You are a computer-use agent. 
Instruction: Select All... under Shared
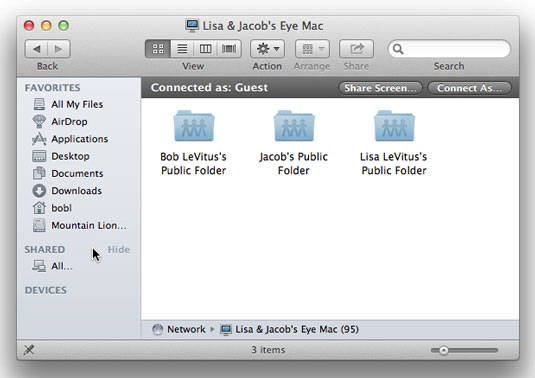62,266
